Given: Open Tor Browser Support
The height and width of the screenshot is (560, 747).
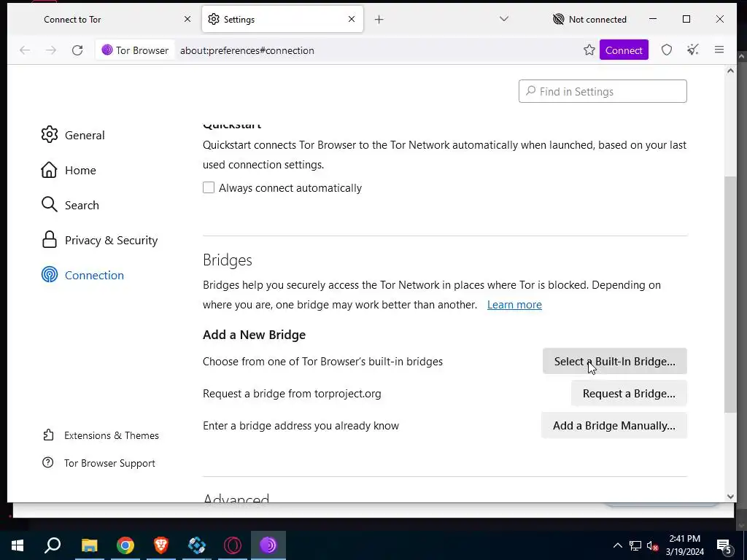Looking at the screenshot, I should click(x=98, y=463).
